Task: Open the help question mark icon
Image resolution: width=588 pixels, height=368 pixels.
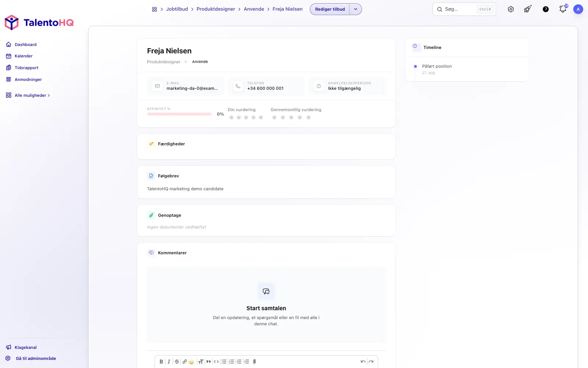Action: 546,9
